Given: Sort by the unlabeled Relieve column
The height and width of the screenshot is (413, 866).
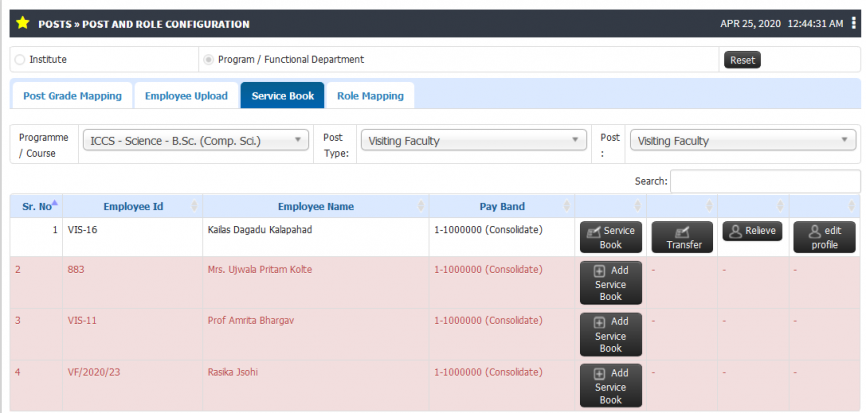Looking at the screenshot, I should [753, 206].
